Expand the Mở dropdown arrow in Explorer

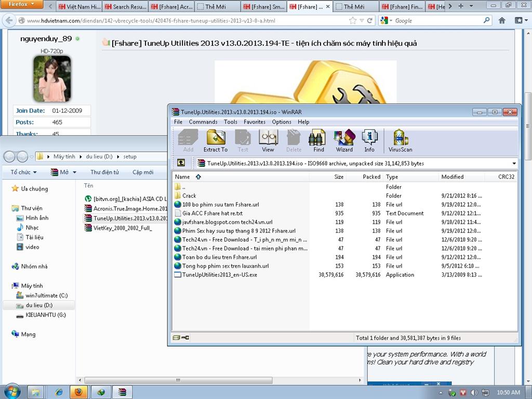coord(75,172)
